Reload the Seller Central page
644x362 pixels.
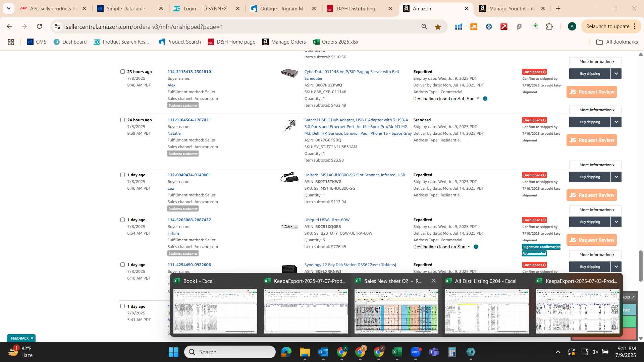(x=39, y=26)
